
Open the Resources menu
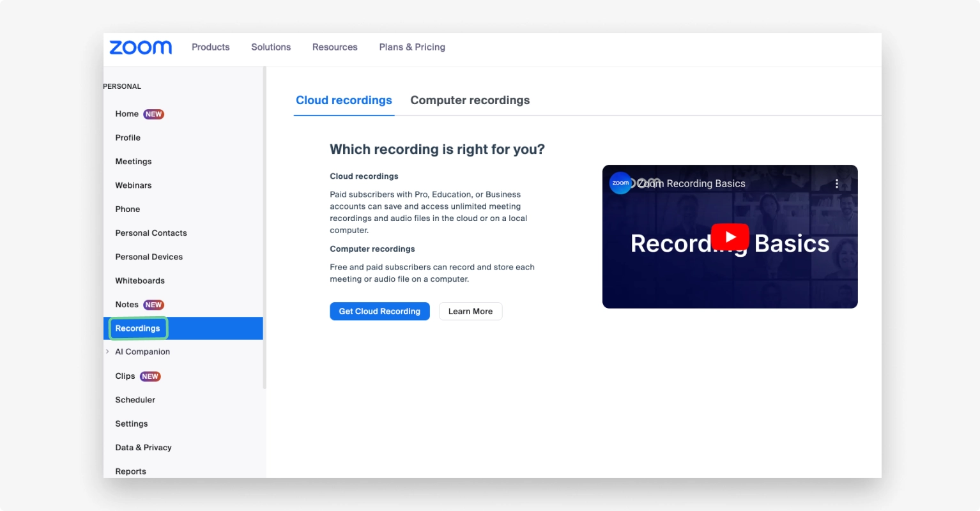(x=335, y=47)
